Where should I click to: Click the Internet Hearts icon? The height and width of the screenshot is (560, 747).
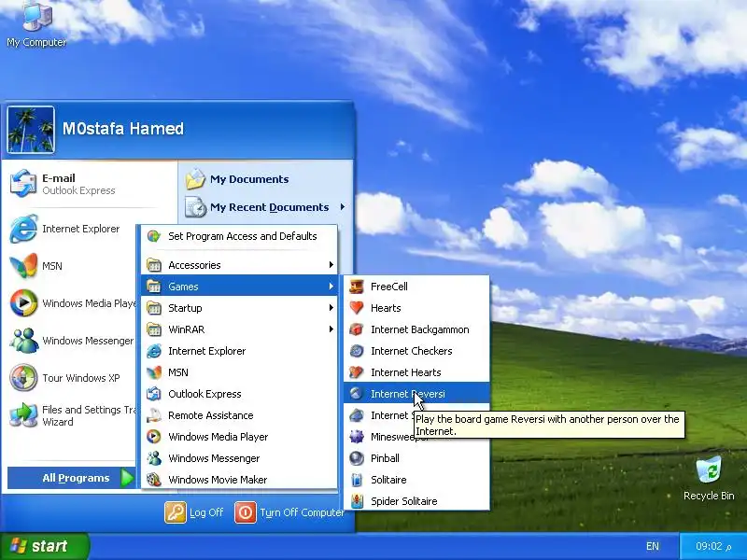click(x=357, y=372)
